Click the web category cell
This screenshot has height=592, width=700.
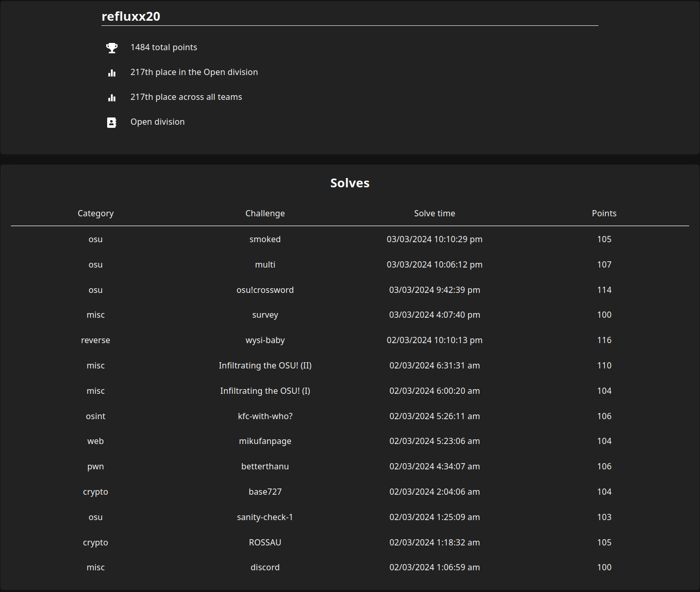pos(96,441)
